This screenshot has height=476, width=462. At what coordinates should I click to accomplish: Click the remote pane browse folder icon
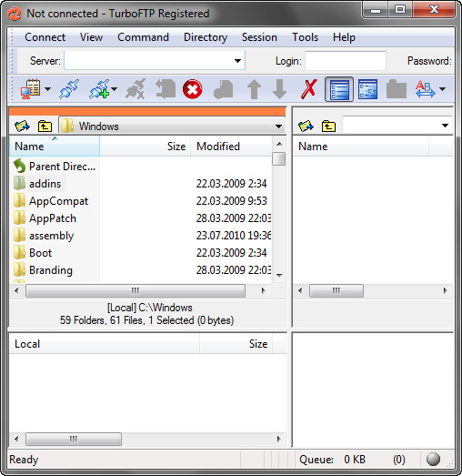click(x=306, y=126)
